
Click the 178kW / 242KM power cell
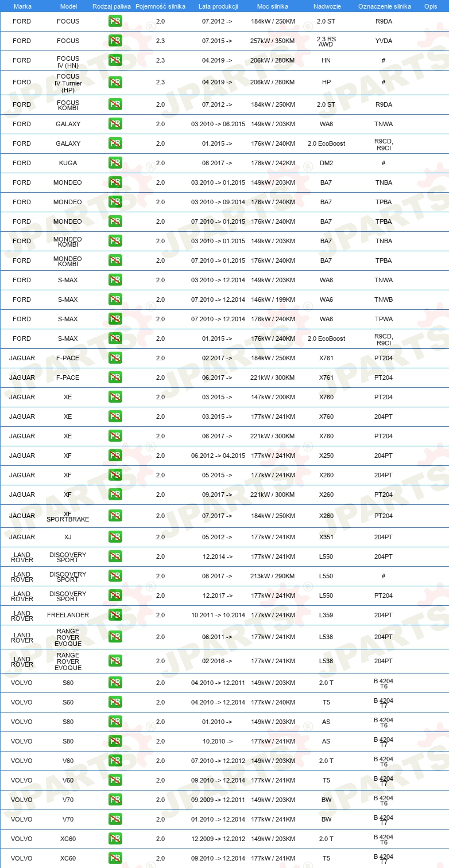(273, 163)
